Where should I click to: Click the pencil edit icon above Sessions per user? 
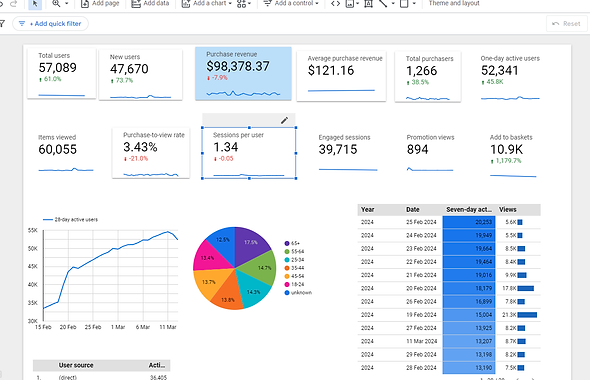(x=284, y=120)
